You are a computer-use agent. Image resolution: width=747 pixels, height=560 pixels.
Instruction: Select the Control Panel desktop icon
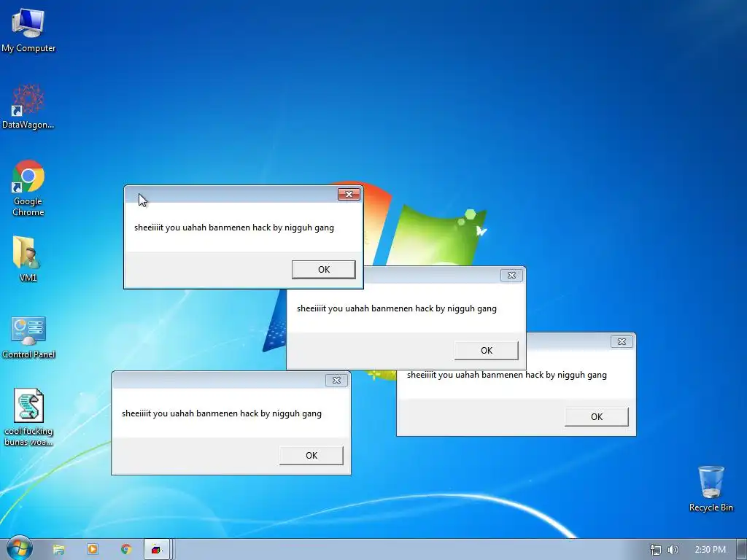click(28, 337)
